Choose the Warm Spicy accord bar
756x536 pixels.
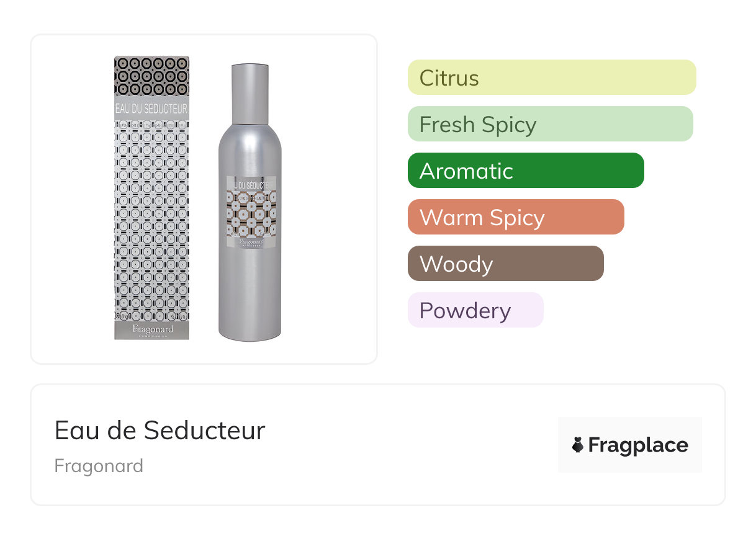click(x=515, y=217)
